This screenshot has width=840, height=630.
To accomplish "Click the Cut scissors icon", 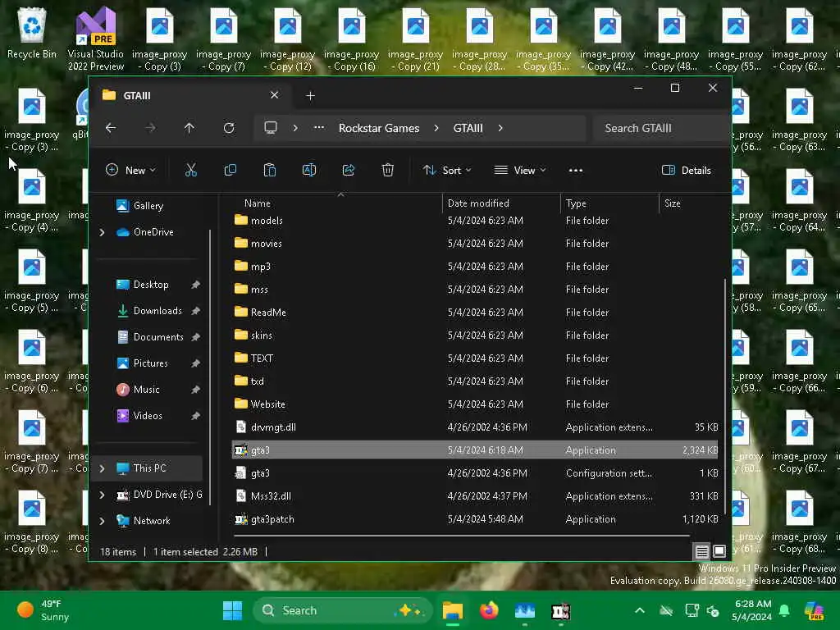I will pos(190,171).
